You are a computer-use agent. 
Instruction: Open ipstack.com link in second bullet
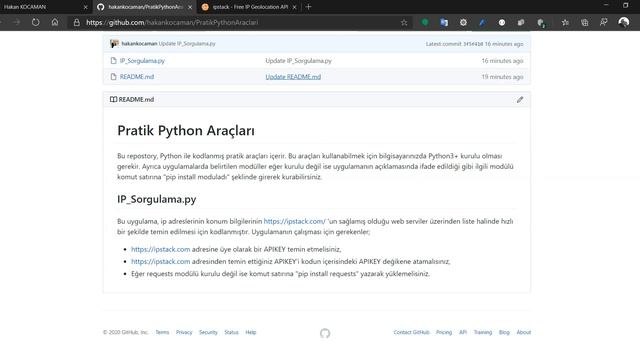160,261
